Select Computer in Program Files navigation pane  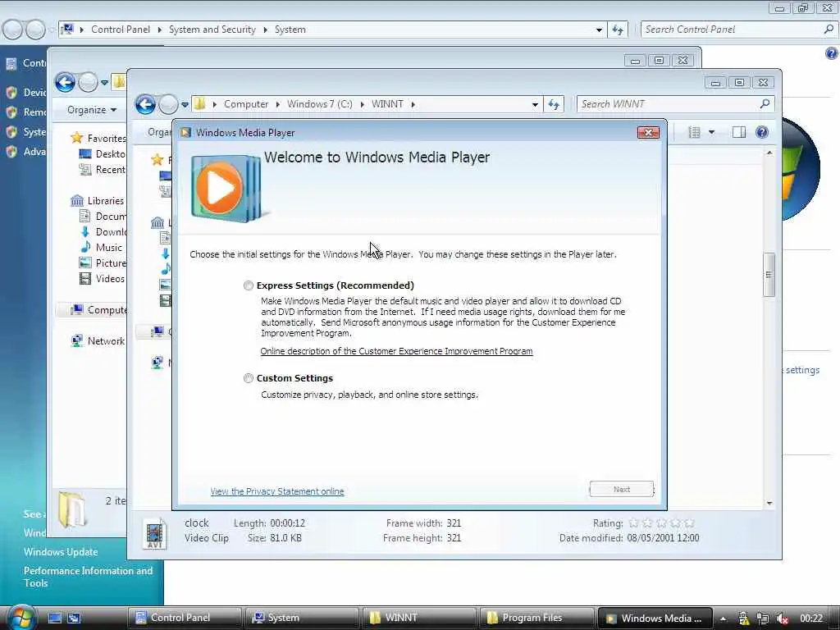(x=107, y=309)
